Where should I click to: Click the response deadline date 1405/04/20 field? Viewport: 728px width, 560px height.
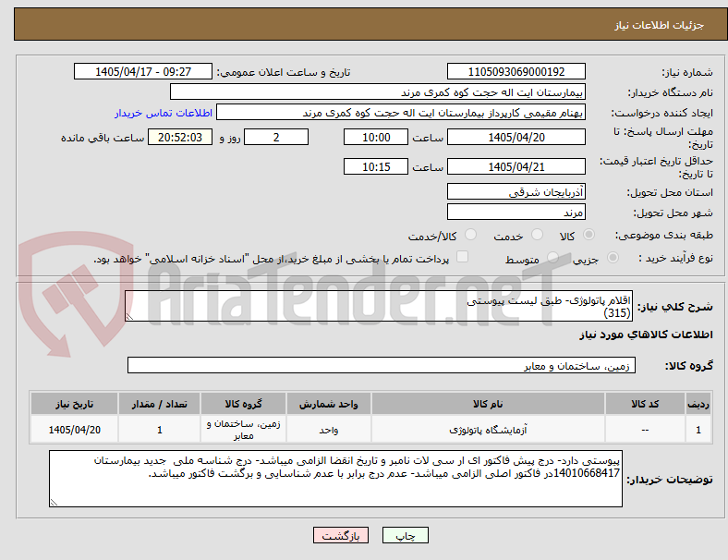point(516,137)
